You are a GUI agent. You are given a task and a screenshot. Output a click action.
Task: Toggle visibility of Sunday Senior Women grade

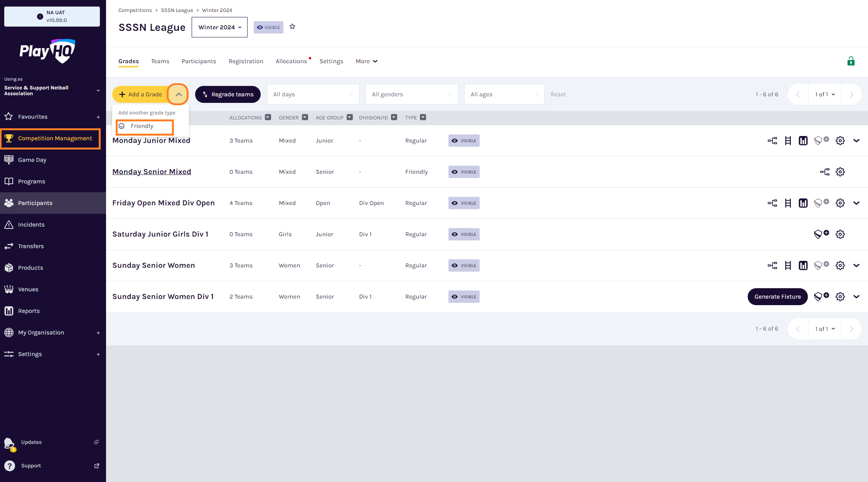coord(464,265)
